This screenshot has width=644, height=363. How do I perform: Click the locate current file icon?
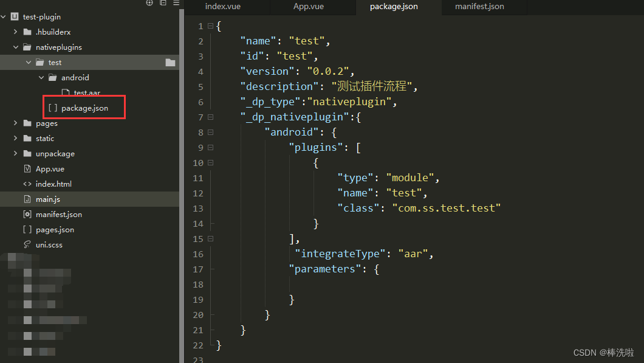click(x=149, y=3)
